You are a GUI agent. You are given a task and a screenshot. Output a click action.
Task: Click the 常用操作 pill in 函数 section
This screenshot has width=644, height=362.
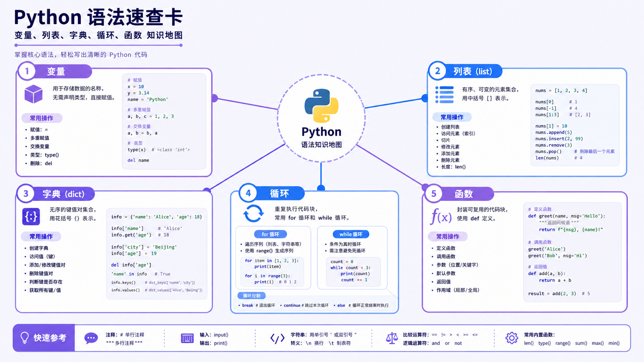pos(448,236)
